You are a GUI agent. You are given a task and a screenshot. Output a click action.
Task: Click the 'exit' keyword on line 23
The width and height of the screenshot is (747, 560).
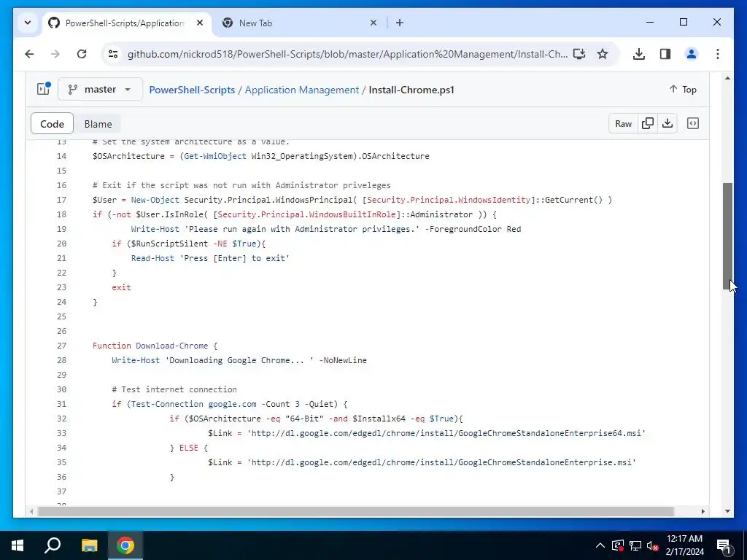121,287
